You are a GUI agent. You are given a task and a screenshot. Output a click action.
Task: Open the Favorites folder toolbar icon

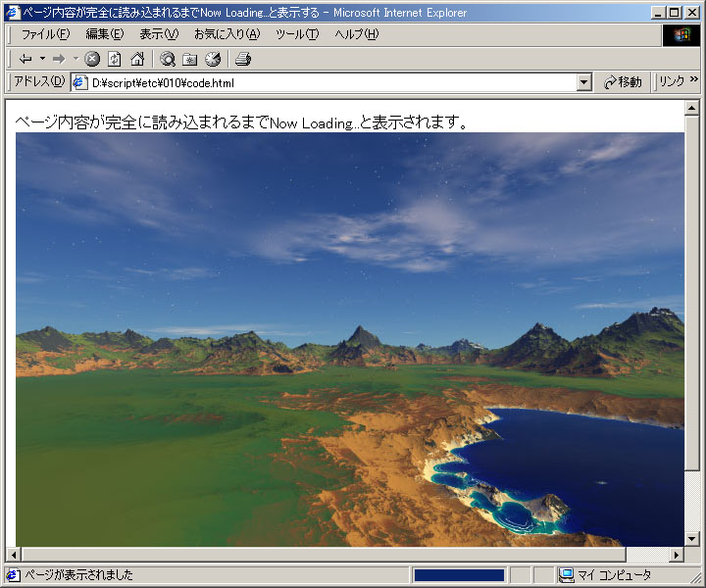189,59
